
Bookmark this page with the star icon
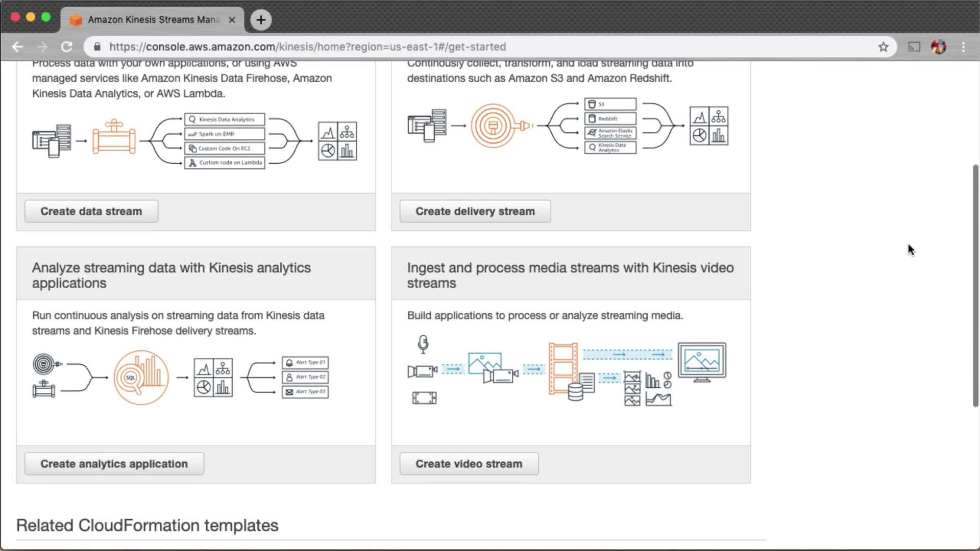click(x=884, y=47)
